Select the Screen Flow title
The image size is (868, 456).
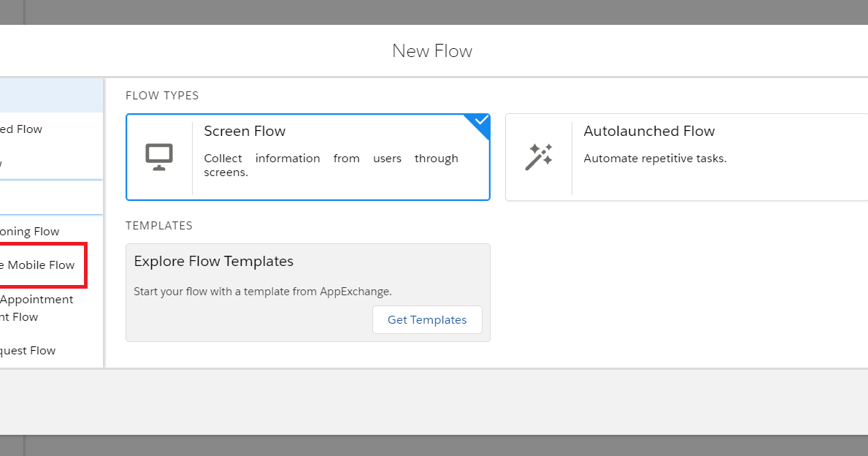[245, 132]
